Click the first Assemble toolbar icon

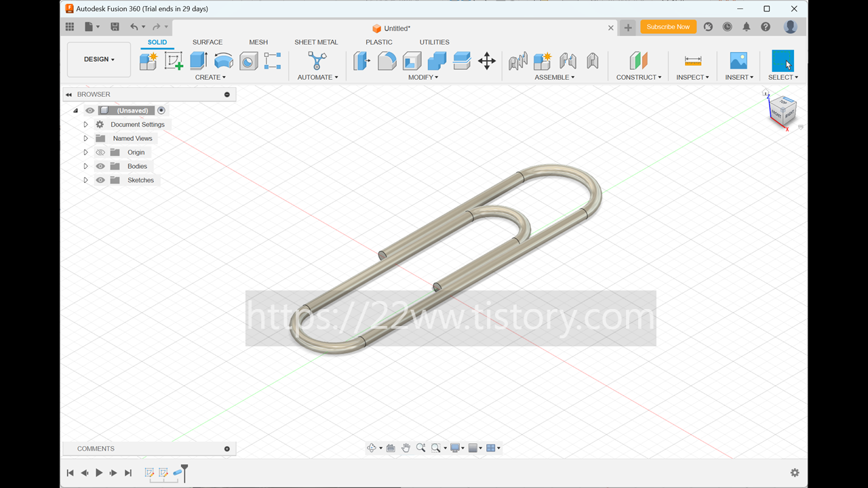(518, 61)
